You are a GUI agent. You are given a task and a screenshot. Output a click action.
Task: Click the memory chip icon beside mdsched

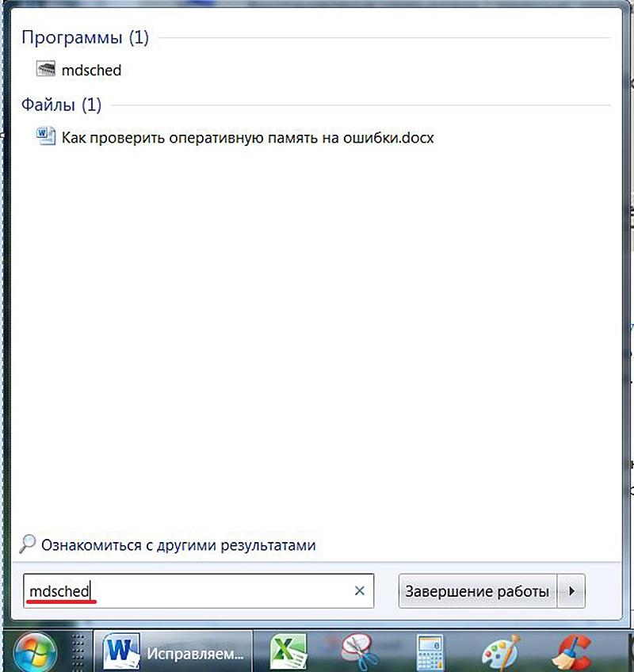point(46,69)
